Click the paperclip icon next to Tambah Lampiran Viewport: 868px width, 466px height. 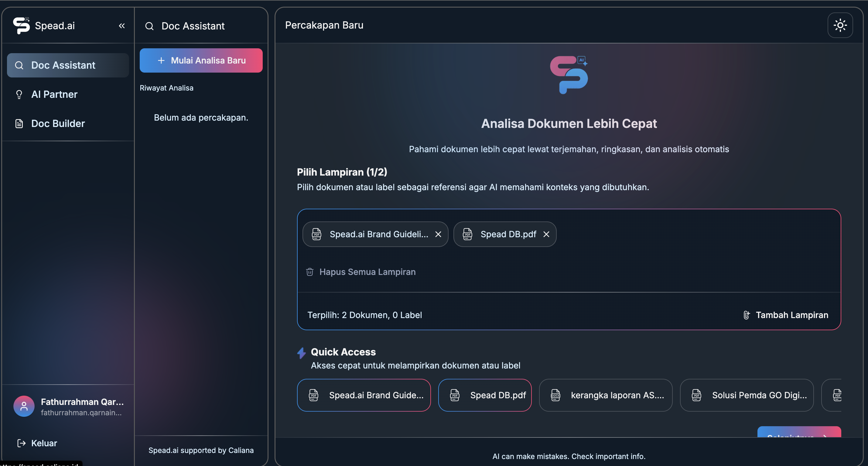click(x=747, y=315)
